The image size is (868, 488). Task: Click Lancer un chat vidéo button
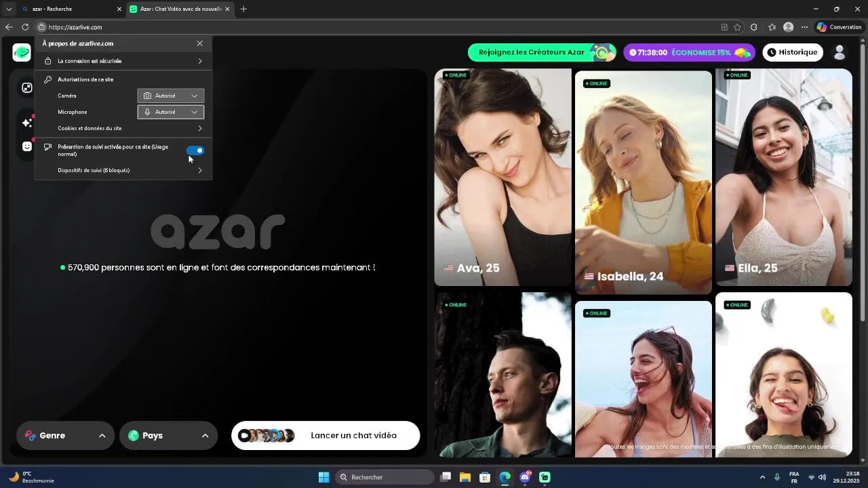[x=325, y=436]
